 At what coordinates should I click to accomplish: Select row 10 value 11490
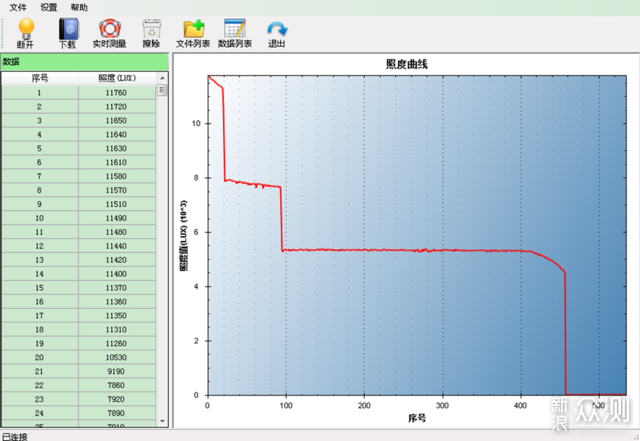[116, 218]
